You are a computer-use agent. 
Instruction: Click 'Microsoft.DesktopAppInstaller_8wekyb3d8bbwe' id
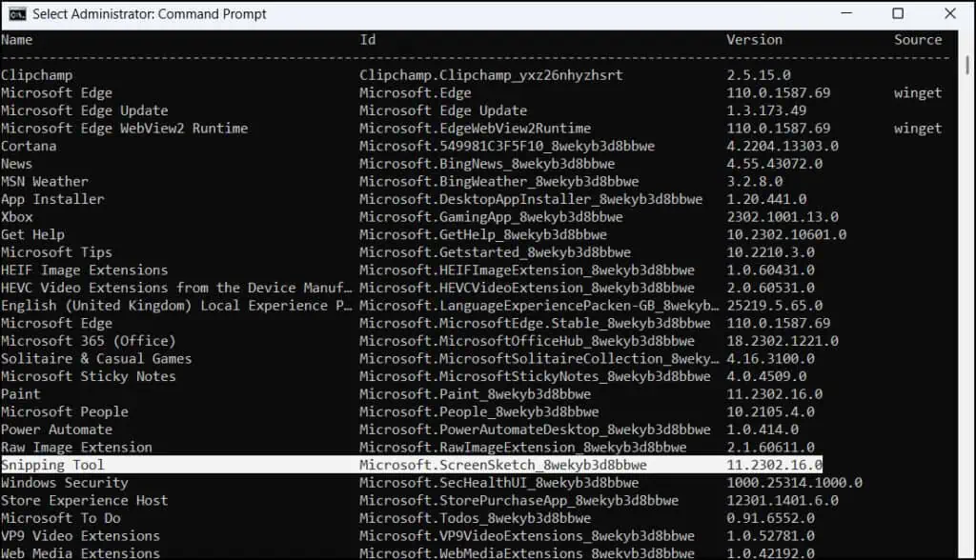531,199
